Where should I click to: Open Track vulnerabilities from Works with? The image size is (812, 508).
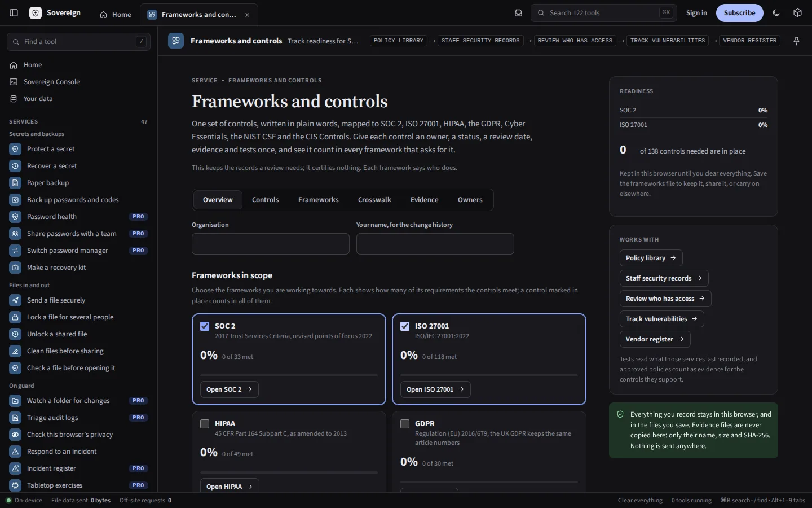662,319
